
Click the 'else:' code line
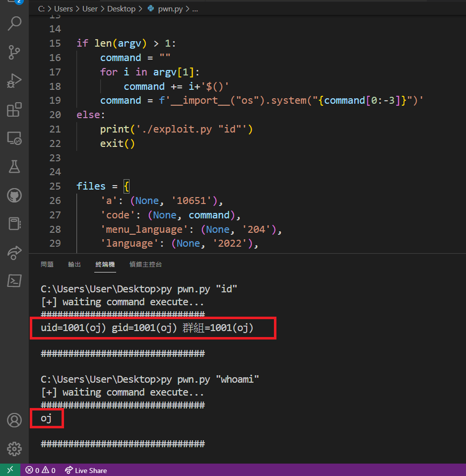(x=91, y=115)
